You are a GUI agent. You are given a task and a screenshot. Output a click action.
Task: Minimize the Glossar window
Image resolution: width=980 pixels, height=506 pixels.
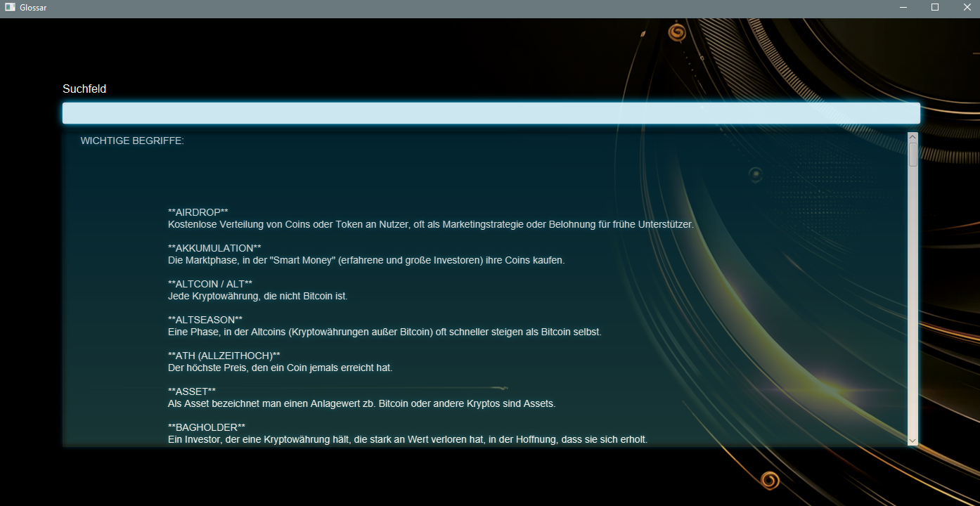click(x=902, y=8)
